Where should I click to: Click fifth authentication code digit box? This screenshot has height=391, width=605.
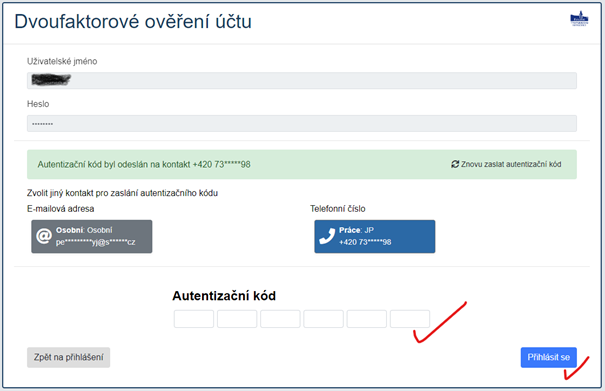[x=367, y=319]
